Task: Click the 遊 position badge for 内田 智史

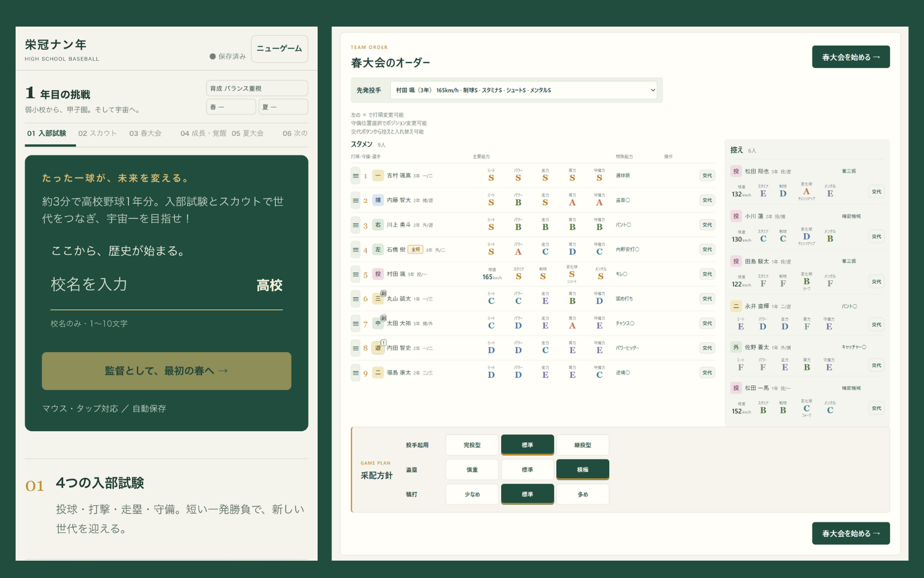Action: click(378, 348)
